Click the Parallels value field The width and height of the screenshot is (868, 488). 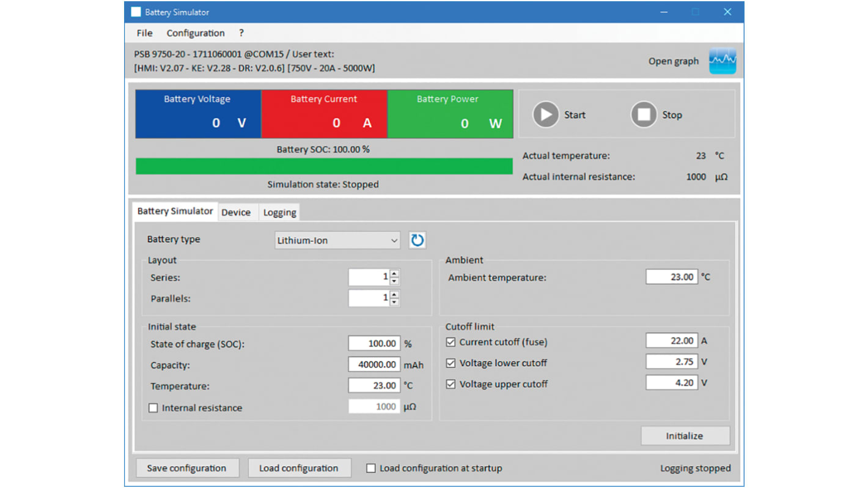point(369,298)
